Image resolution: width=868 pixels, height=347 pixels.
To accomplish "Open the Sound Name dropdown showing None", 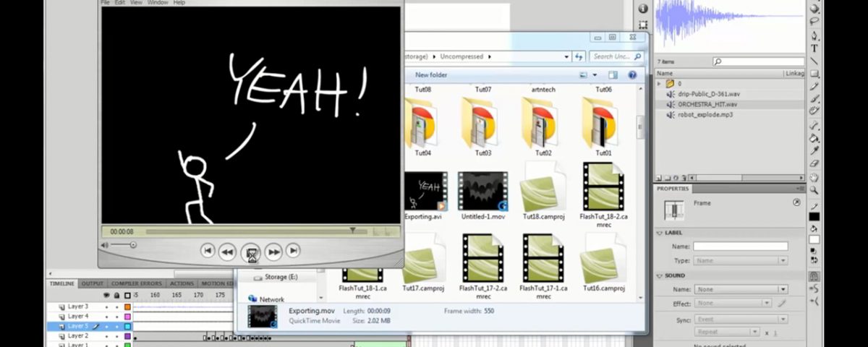I will (x=741, y=289).
